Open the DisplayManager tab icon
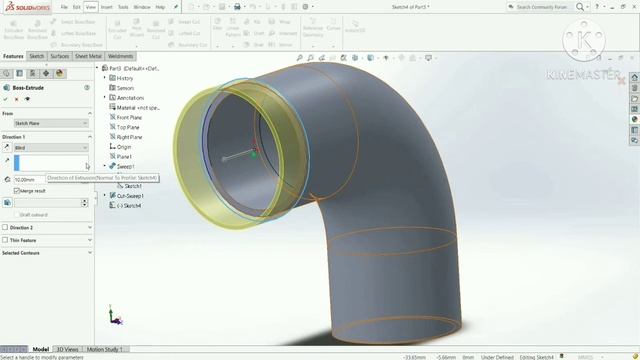This screenshot has width=640, height=360. pos(60,73)
